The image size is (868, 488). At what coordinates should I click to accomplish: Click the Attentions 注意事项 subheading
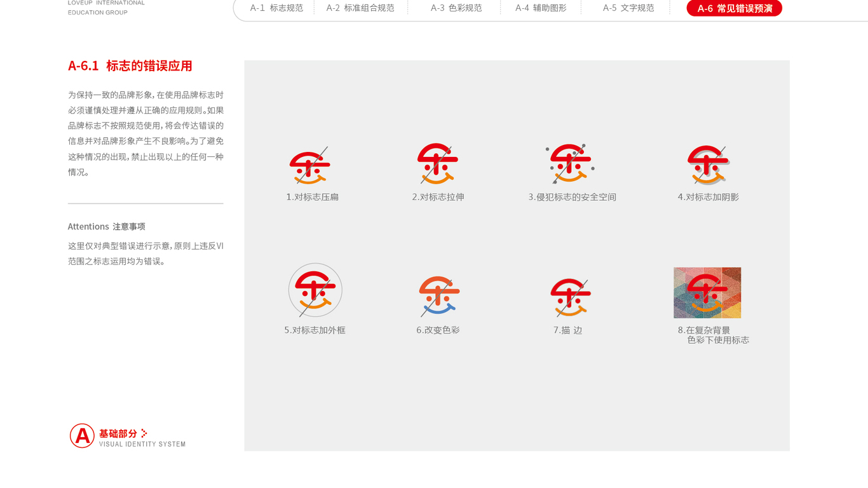click(x=107, y=226)
